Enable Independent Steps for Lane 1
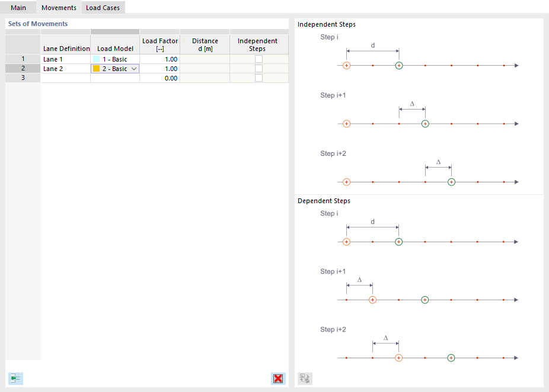Screen dimensions: 549x392 click(x=258, y=59)
